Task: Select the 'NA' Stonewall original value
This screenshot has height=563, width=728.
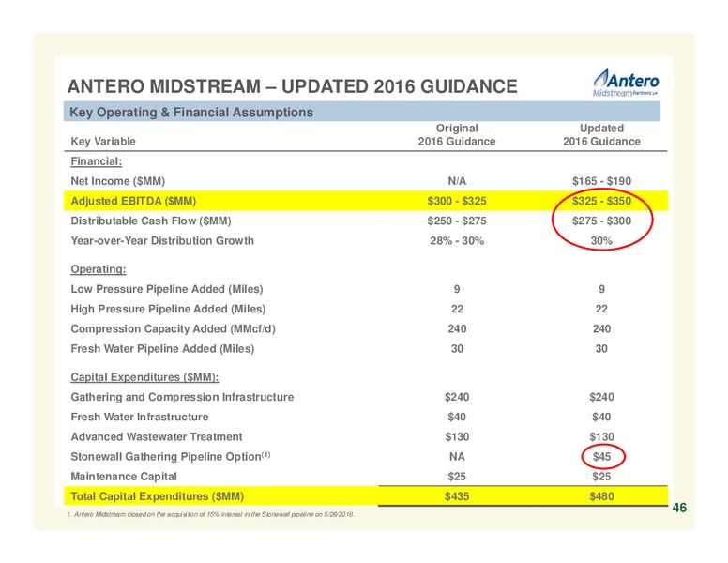Action: point(457,457)
